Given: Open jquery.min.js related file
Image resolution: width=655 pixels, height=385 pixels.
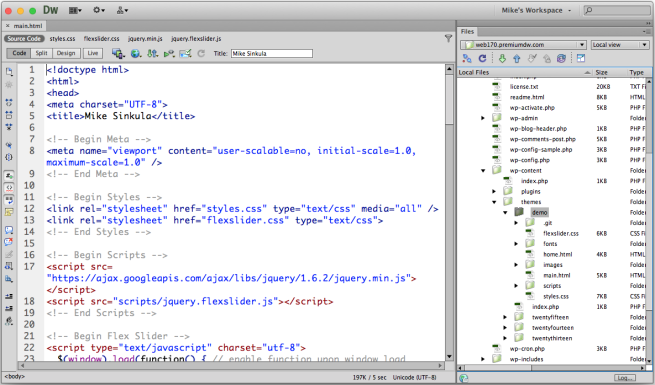Looking at the screenshot, I should 145,38.
